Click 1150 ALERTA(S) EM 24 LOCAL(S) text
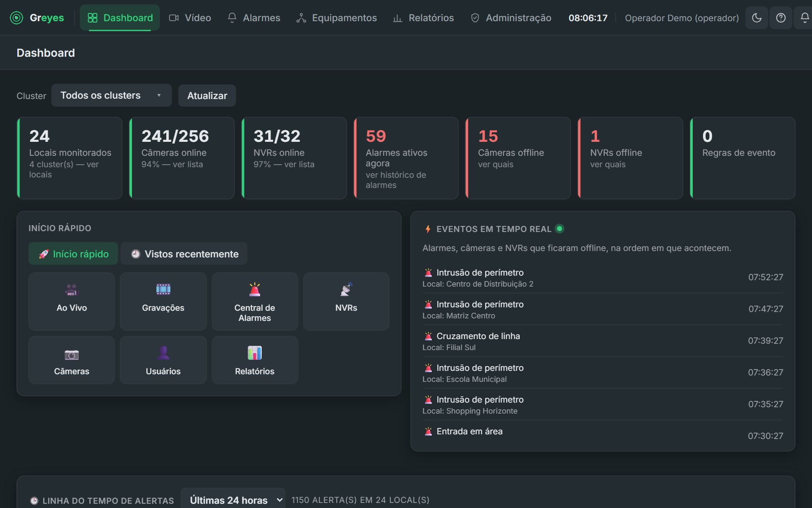Viewport: 812px width, 508px height. tap(360, 500)
